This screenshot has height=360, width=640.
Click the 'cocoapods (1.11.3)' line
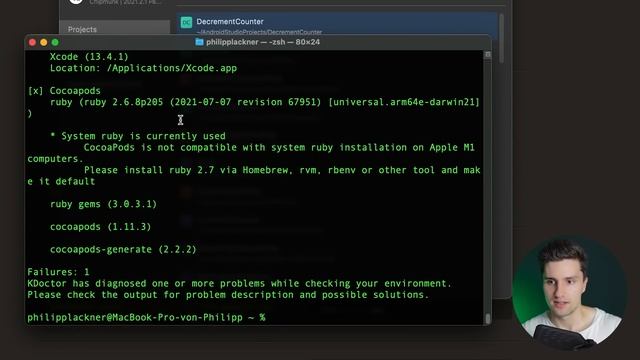click(x=100, y=227)
